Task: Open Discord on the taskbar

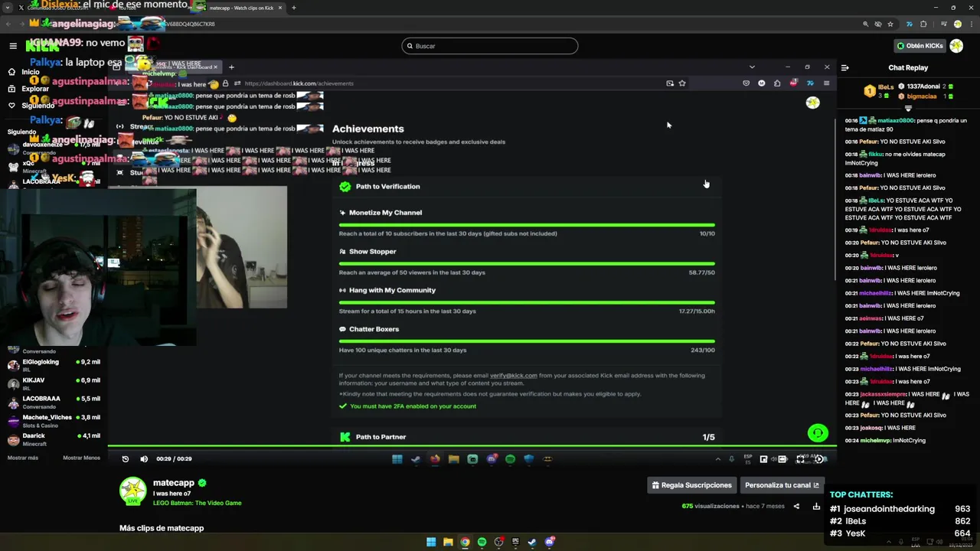Action: click(x=549, y=542)
